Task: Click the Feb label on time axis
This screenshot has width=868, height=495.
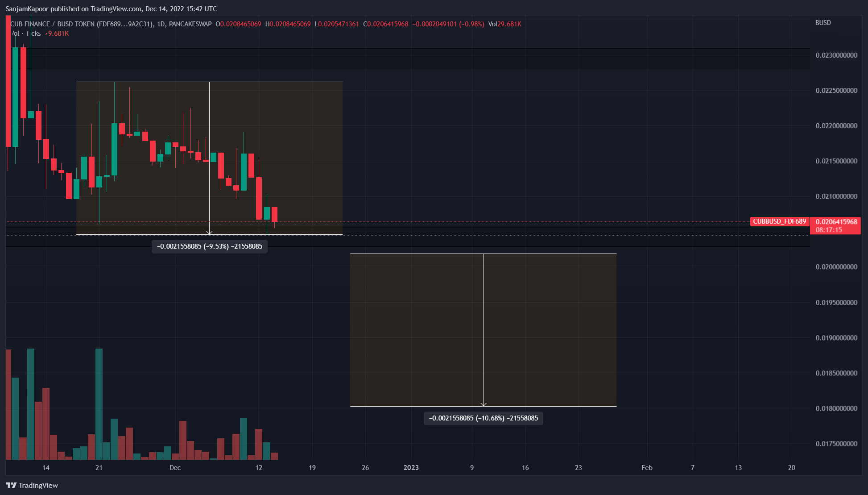Action: tap(647, 468)
